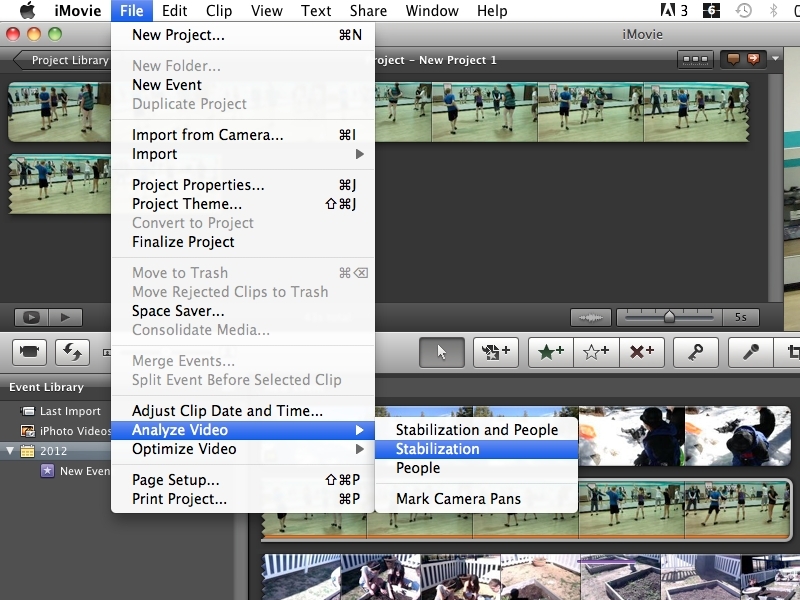Image resolution: width=800 pixels, height=600 pixels.
Task: Select People analysis submenu option
Action: [477, 468]
